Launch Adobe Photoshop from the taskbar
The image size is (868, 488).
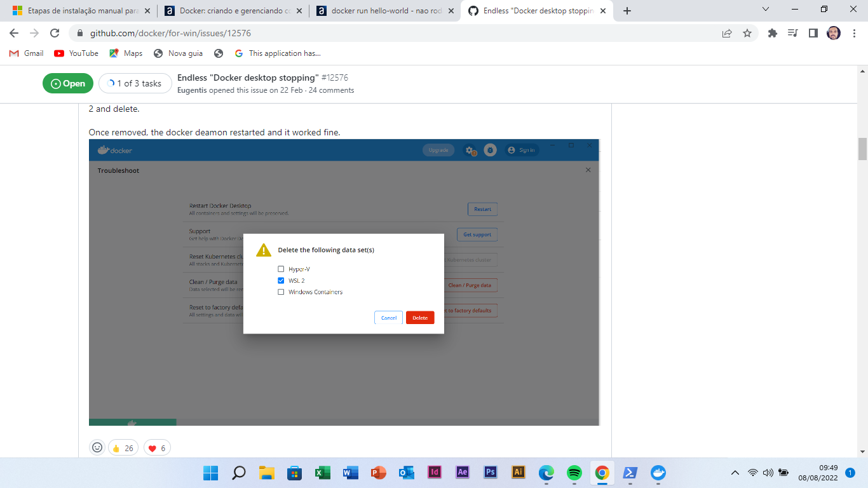(x=491, y=473)
